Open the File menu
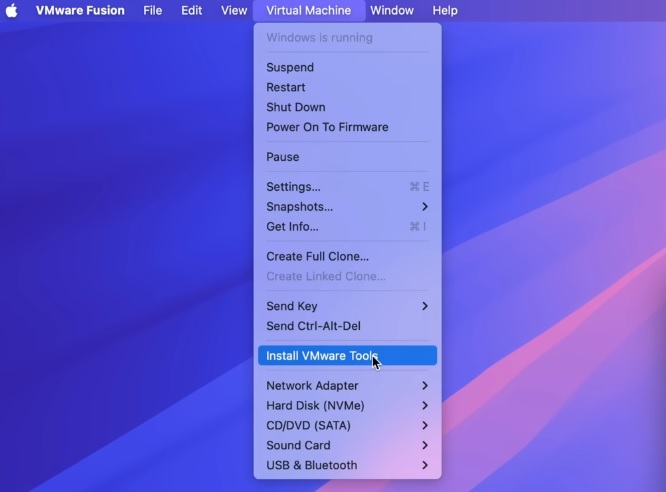The width and height of the screenshot is (666, 492). point(152,10)
